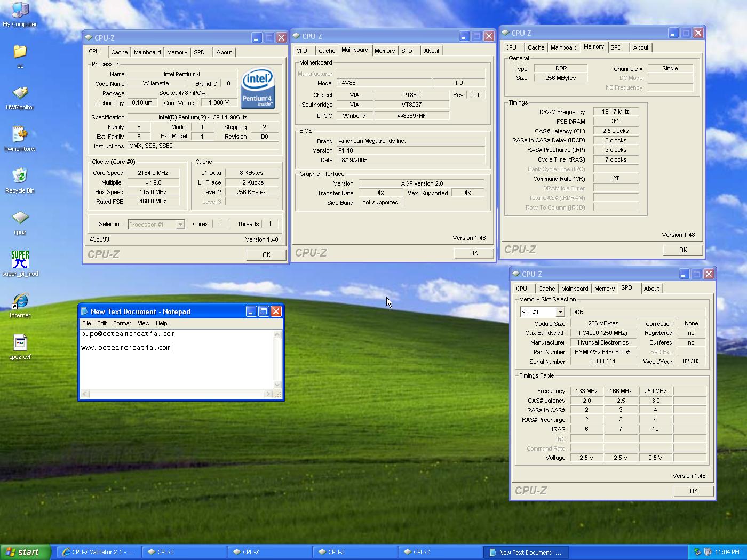The image size is (747, 560).
Task: Click the CPU-Z title icon in CPU window
Action: pos(89,37)
